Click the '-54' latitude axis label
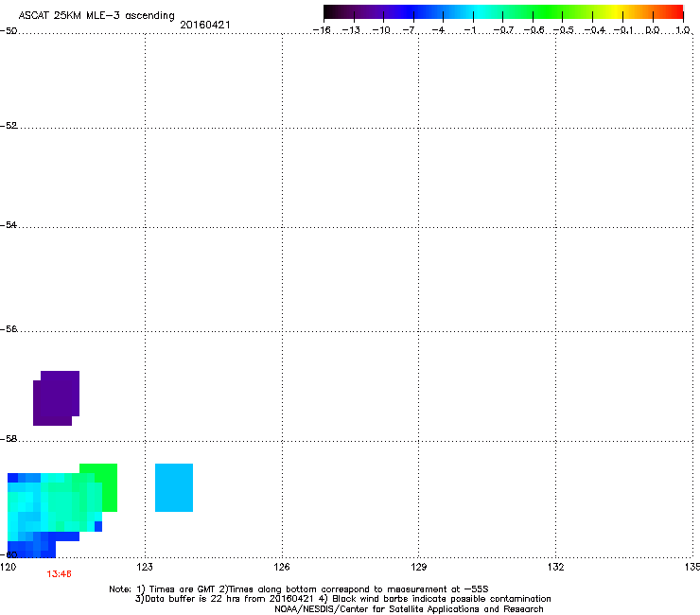700x615 pixels. click(x=9, y=224)
